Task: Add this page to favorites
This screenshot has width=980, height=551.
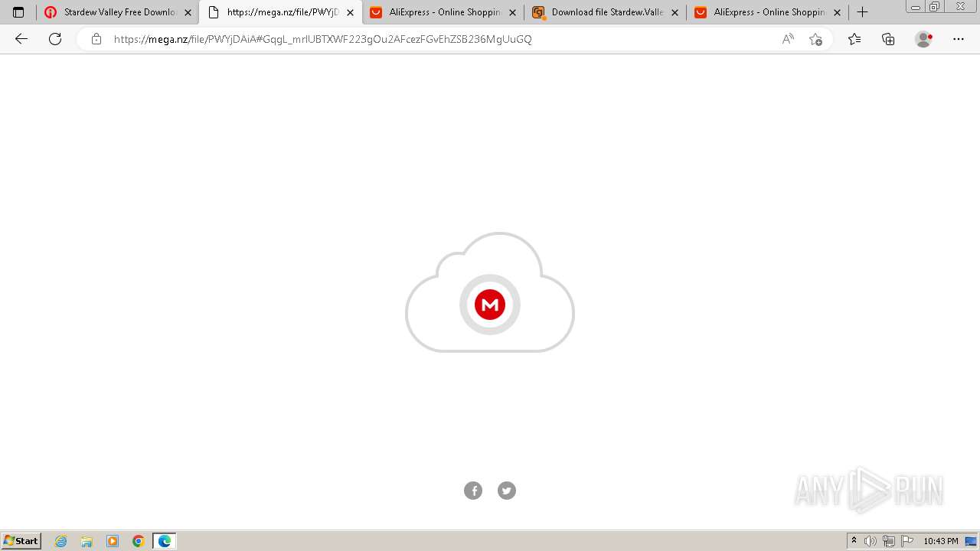Action: [815, 39]
